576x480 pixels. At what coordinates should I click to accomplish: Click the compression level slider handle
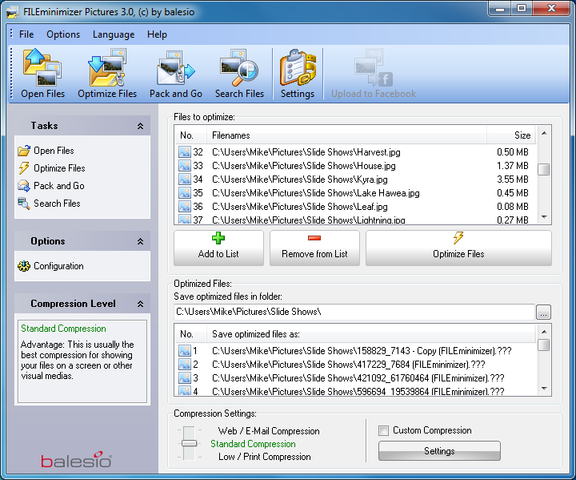(189, 444)
